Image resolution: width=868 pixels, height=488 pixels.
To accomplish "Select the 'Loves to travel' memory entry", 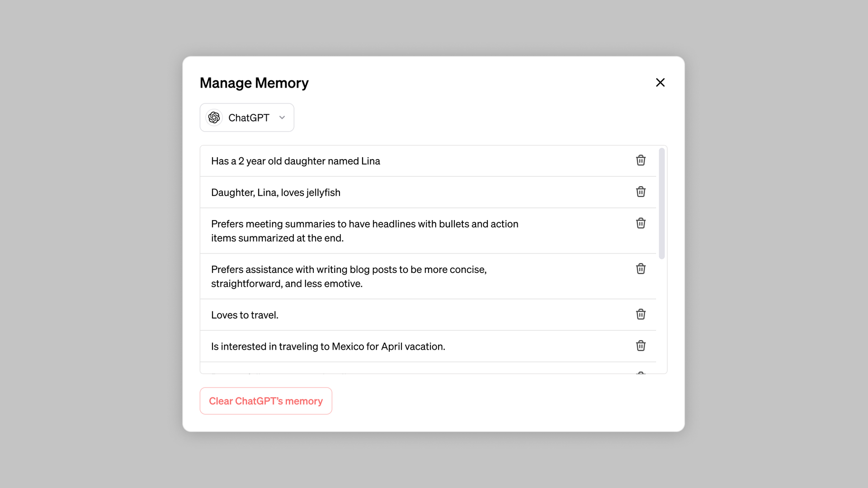I will [245, 314].
